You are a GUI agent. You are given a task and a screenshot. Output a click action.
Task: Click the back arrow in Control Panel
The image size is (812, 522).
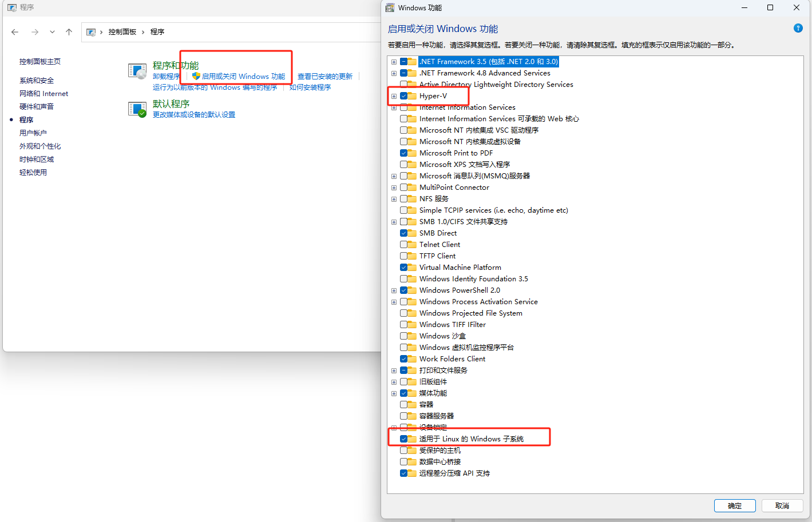15,32
